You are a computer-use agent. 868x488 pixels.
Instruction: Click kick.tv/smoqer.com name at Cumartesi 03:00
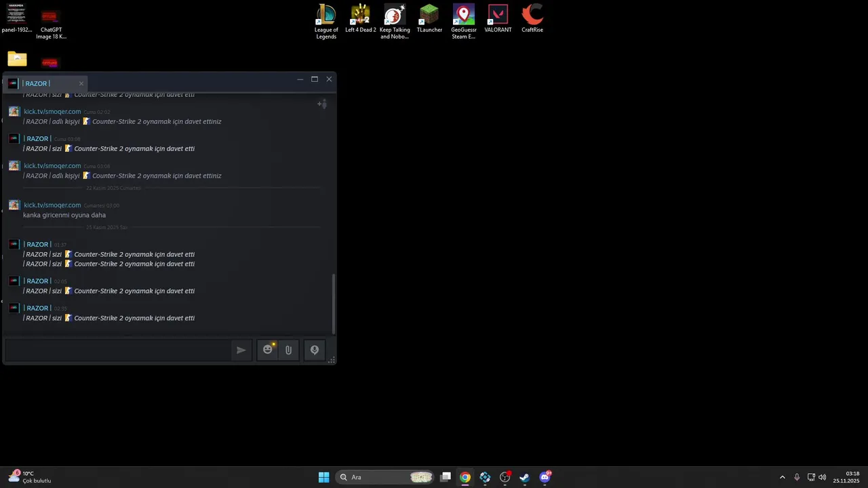(x=52, y=205)
